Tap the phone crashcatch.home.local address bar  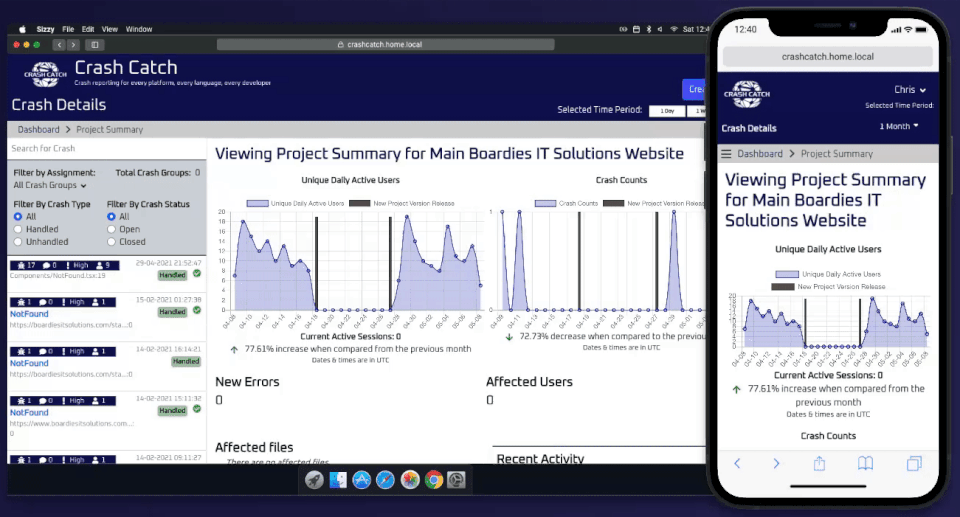828,56
